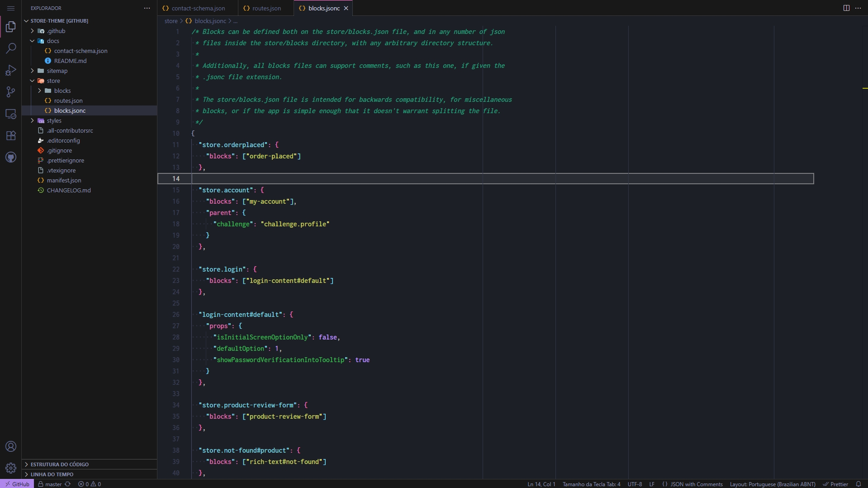Open the GitHub view in activity bar
The image size is (868, 488).
click(x=11, y=157)
